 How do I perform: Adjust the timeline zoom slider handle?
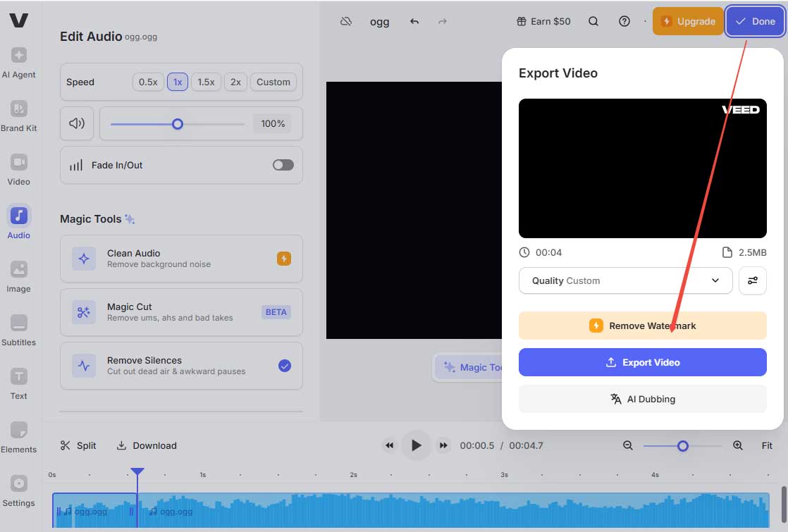pos(682,445)
